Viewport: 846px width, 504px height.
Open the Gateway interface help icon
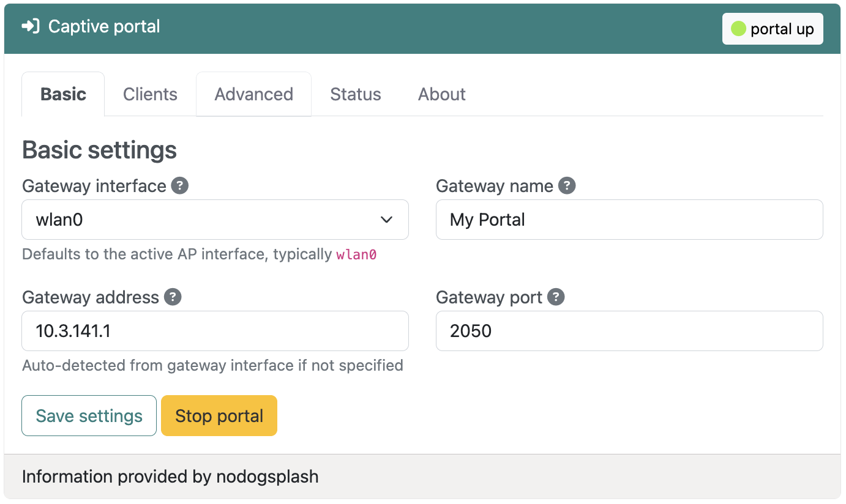coord(179,186)
